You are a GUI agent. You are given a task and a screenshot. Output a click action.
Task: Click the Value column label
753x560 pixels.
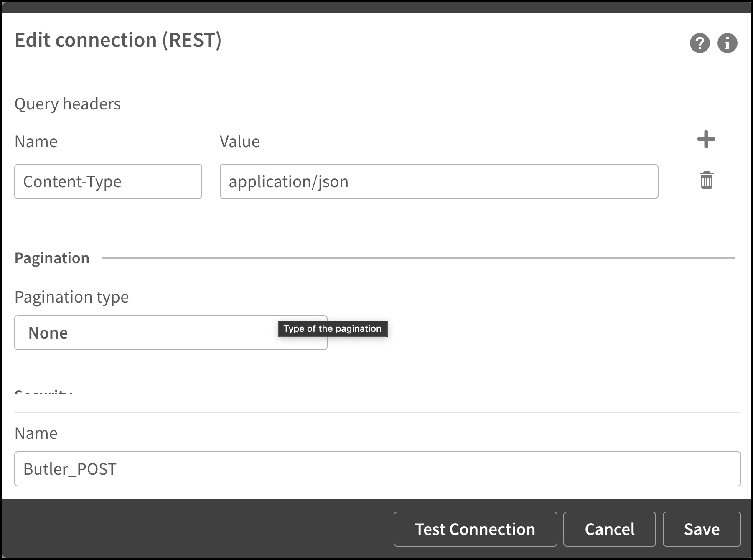pos(239,141)
